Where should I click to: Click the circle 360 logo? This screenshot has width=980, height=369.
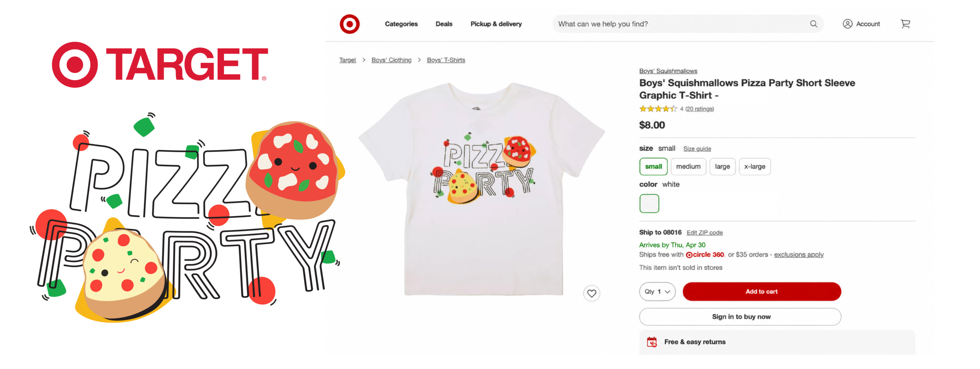click(x=705, y=255)
